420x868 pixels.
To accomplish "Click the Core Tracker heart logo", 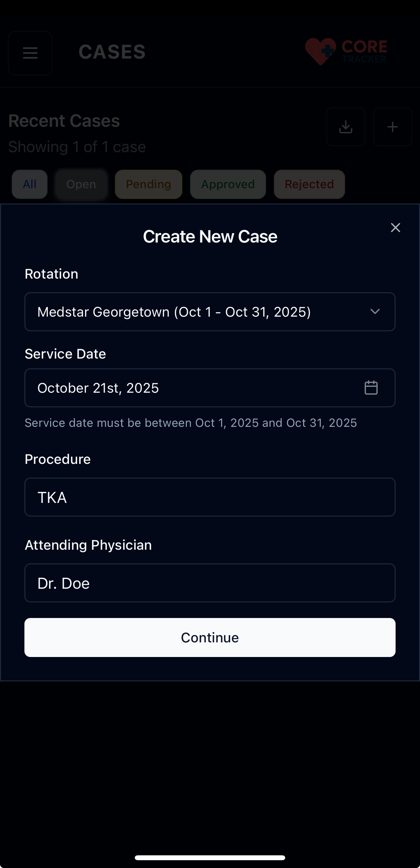I will click(x=320, y=51).
